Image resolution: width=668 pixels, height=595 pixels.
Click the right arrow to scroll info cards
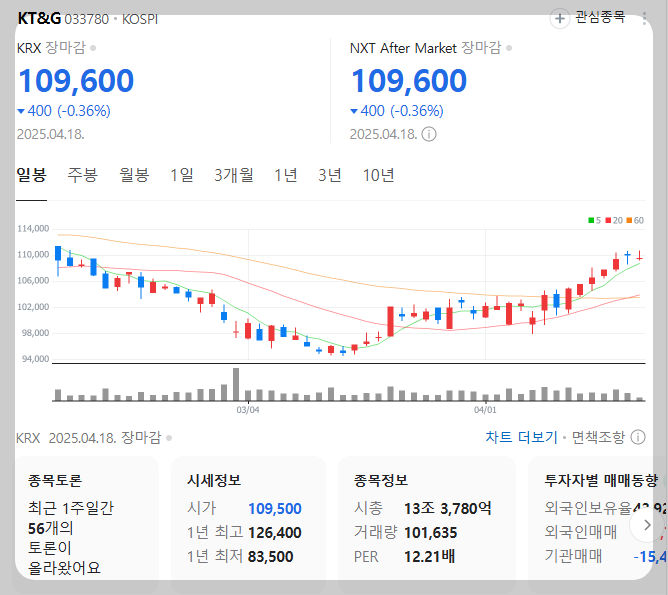click(x=647, y=525)
